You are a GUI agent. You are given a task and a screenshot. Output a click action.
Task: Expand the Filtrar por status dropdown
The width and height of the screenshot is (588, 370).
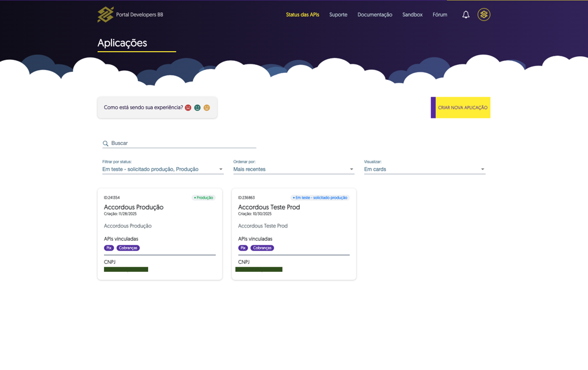pos(163,169)
